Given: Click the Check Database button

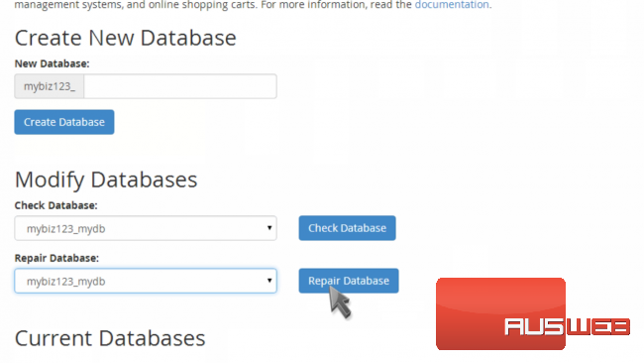Looking at the screenshot, I should click(x=347, y=228).
